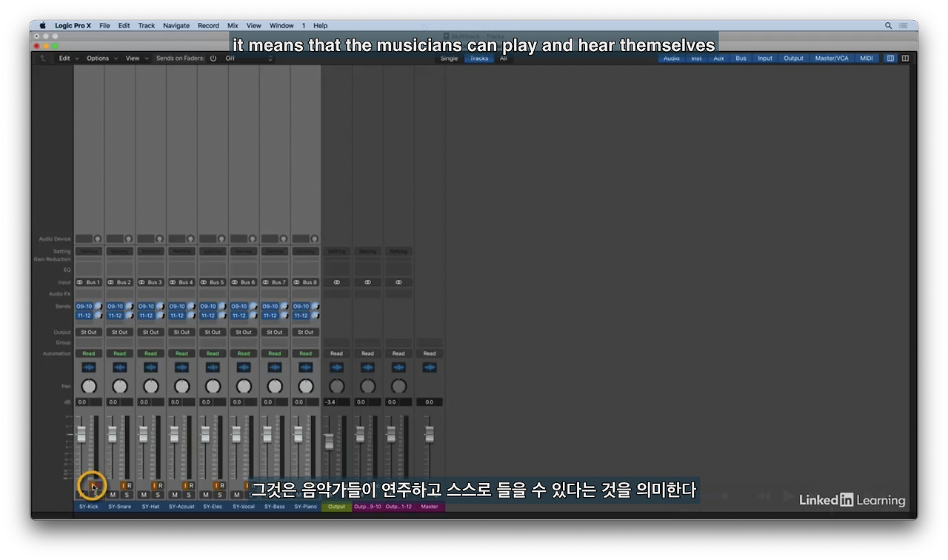Open the File menu
The height and width of the screenshot is (560, 948).
[104, 25]
